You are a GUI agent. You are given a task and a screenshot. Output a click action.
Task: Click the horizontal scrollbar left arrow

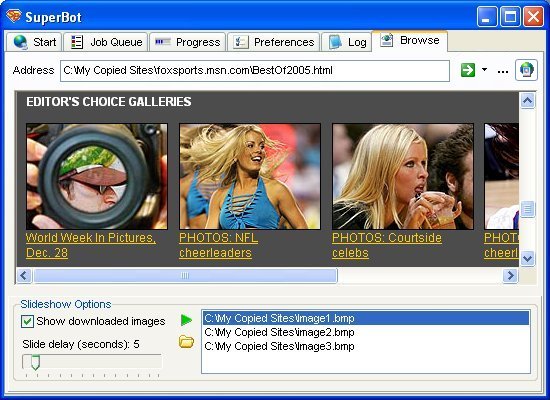click(24, 276)
